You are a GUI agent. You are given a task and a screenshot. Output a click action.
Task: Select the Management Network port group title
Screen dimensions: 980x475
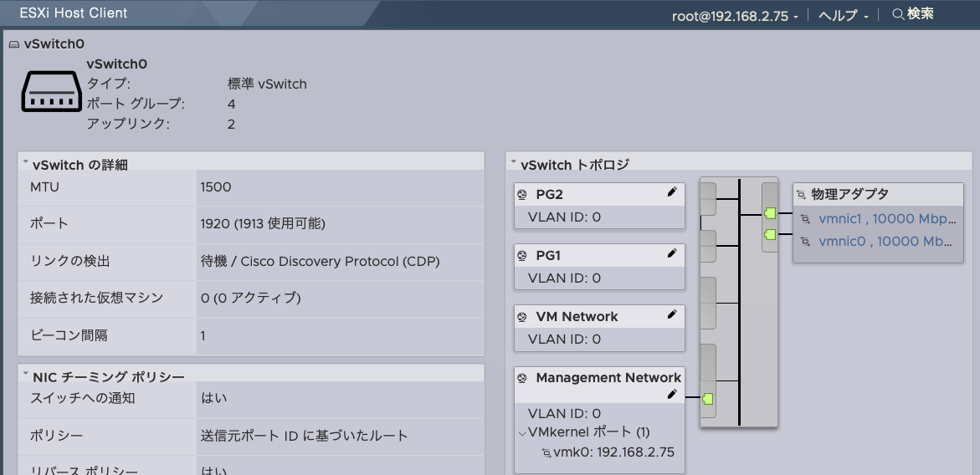pos(608,378)
